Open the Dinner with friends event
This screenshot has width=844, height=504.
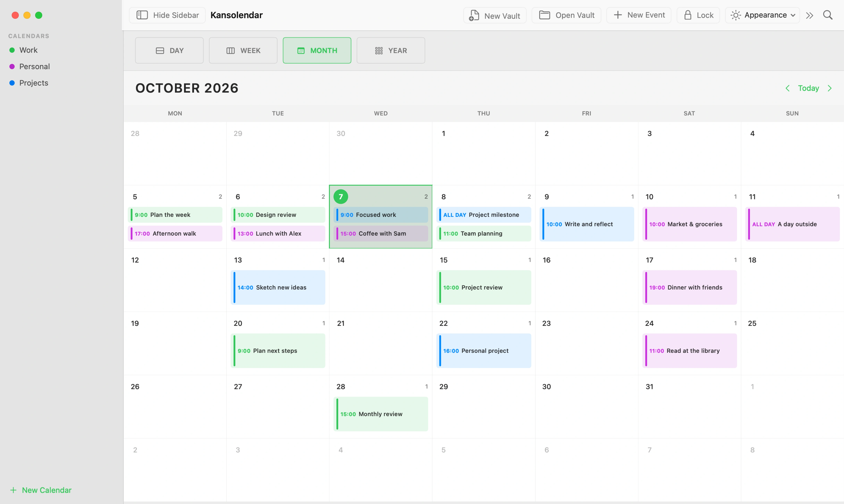689,287
